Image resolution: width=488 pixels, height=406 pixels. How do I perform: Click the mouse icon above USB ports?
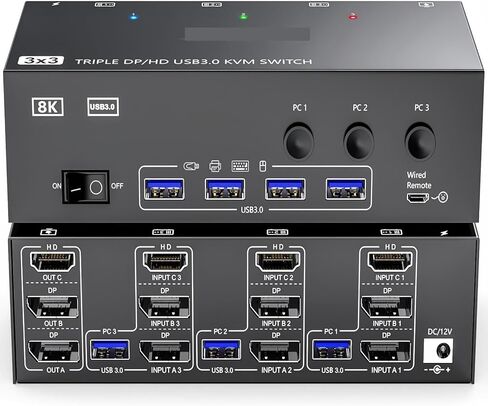click(x=263, y=166)
